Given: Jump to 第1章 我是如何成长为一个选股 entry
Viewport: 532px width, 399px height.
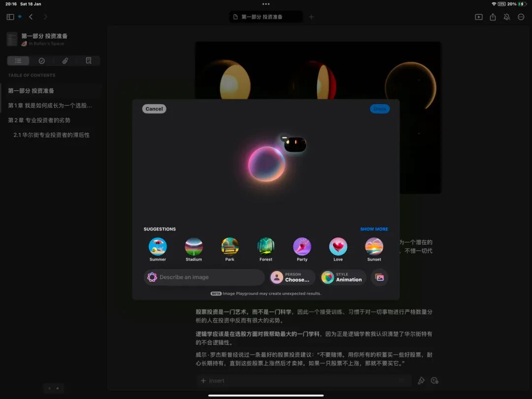Looking at the screenshot, I should (50, 105).
